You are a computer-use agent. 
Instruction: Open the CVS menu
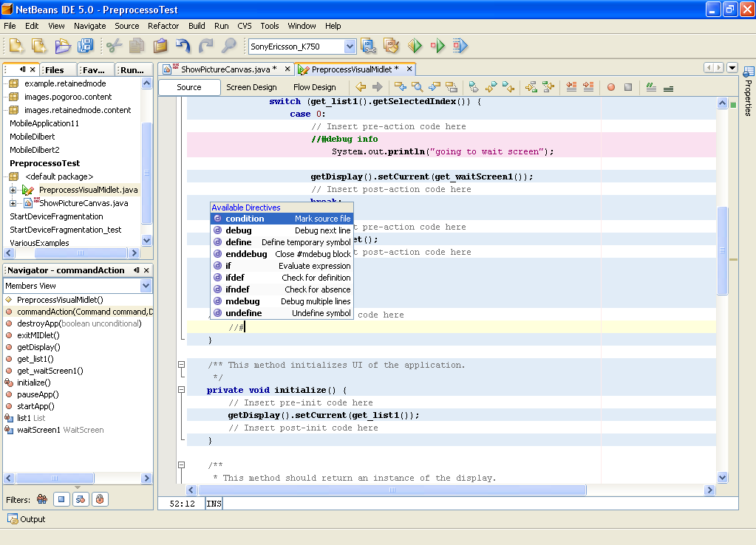pos(245,26)
